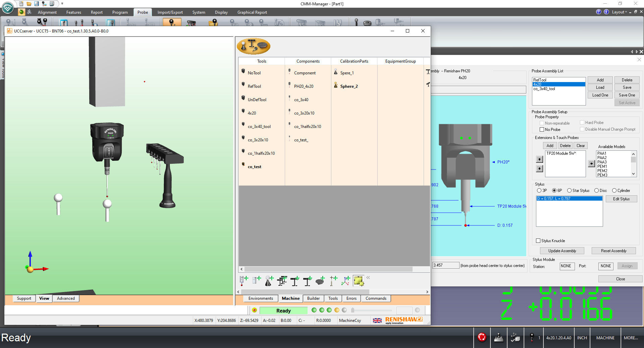Click the save icon in quick access toolbar

pos(37,4)
